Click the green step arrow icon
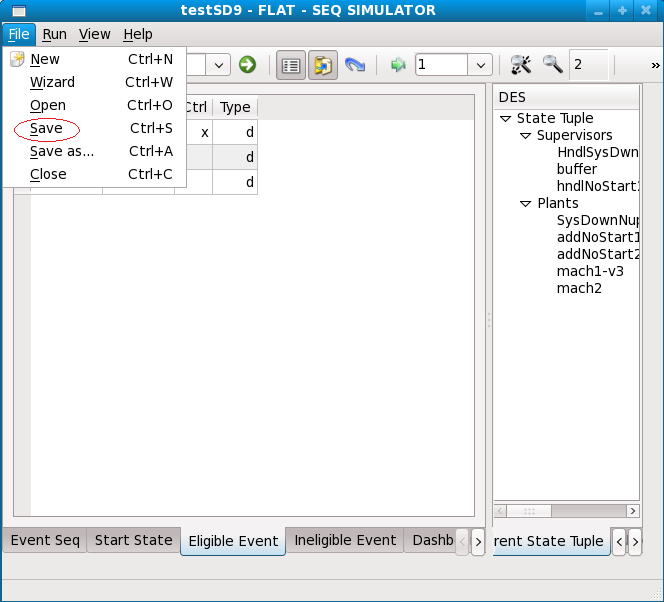Image resolution: width=664 pixels, height=602 pixels. tap(398, 65)
